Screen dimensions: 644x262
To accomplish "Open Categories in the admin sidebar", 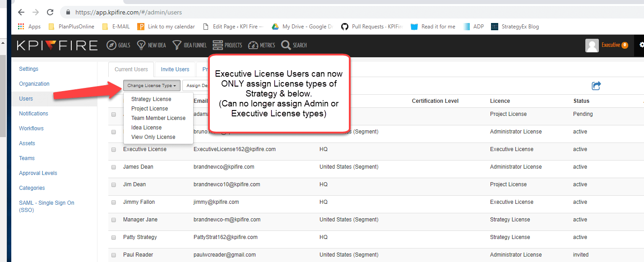I will point(32,188).
